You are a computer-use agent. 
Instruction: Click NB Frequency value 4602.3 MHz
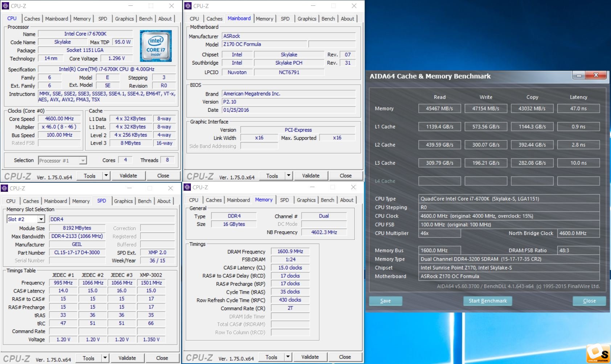pyautogui.click(x=324, y=232)
